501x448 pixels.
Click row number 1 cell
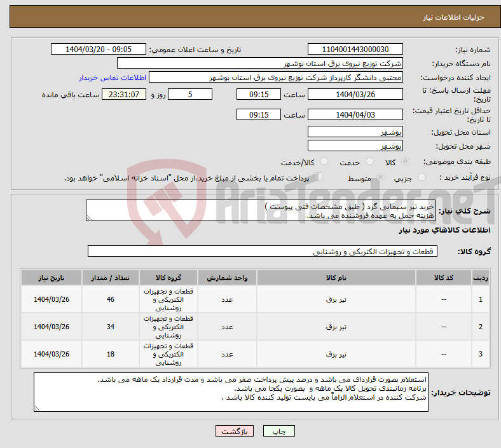pos(480,299)
